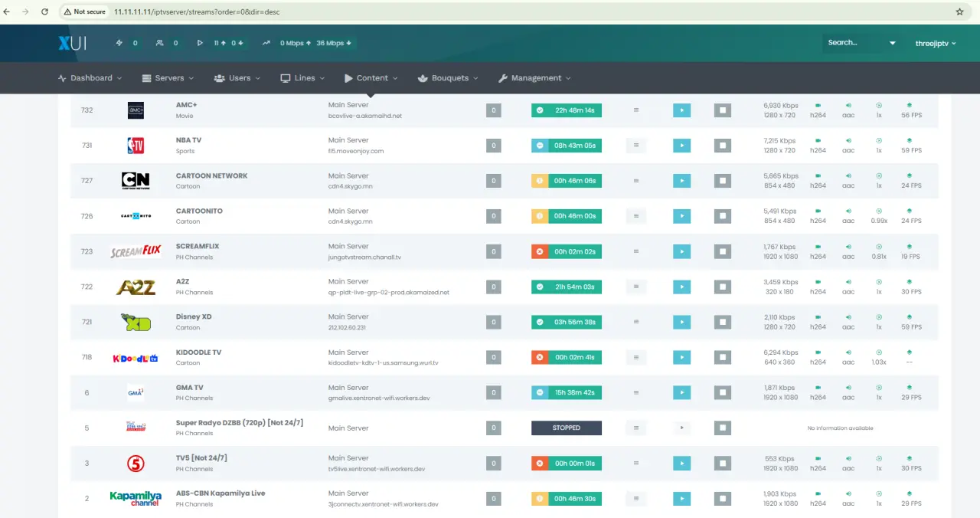This screenshot has width=980, height=518.
Task: Click the AMC+ uptime badge 22h 48m 14s
Action: pyautogui.click(x=567, y=110)
